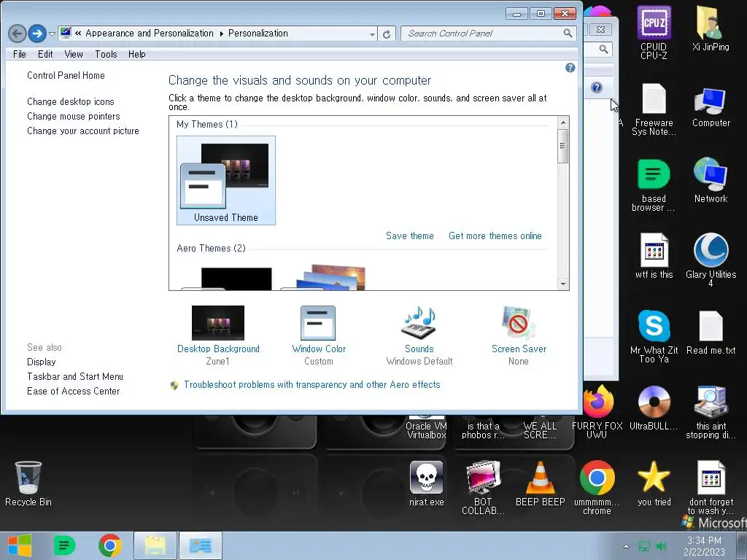Viewport: 747px width, 560px height.
Task: Click Change your account picture link
Action: pyautogui.click(x=83, y=131)
